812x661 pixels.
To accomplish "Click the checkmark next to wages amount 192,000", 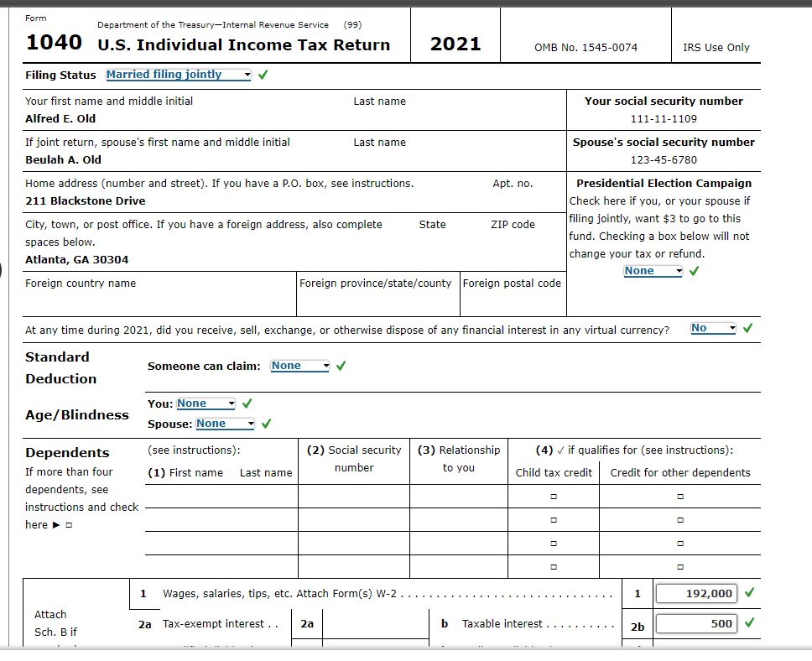I will 751,592.
